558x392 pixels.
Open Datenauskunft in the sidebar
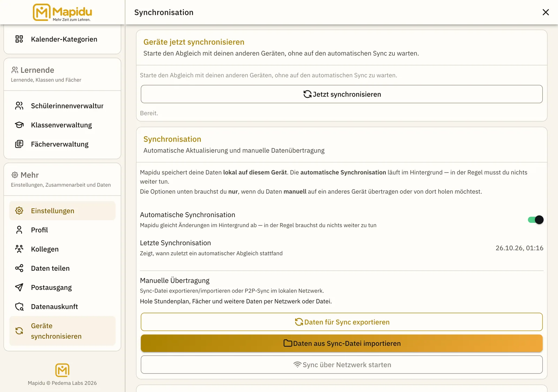tap(62, 306)
